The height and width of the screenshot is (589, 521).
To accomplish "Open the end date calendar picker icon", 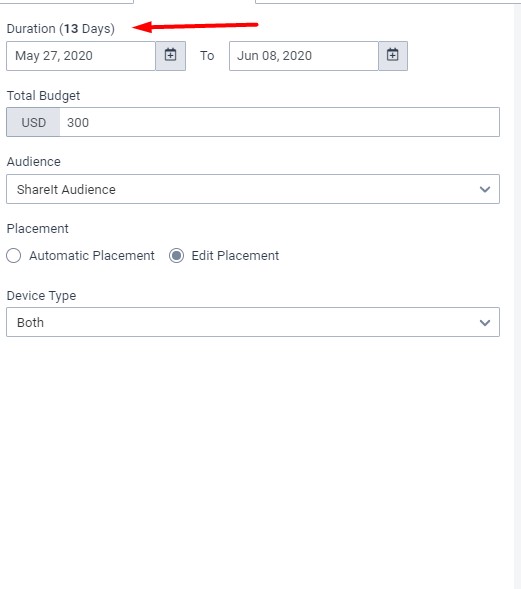I will (x=393, y=56).
